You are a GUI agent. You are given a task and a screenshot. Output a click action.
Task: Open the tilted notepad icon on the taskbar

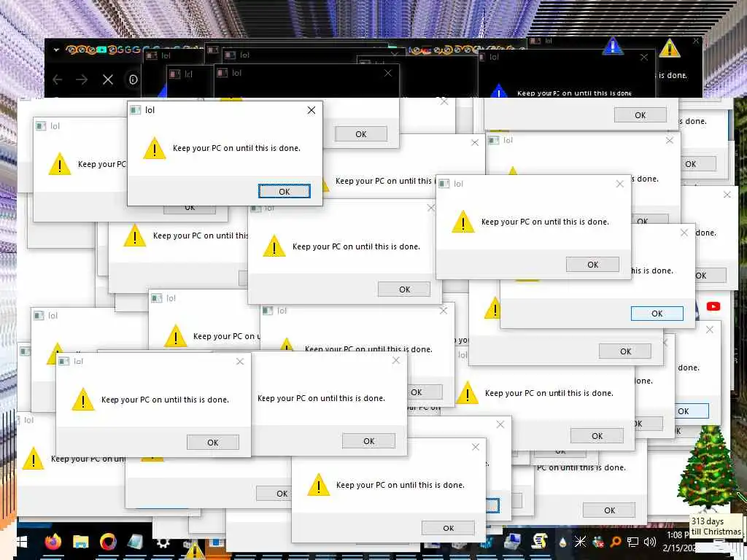(x=135, y=542)
